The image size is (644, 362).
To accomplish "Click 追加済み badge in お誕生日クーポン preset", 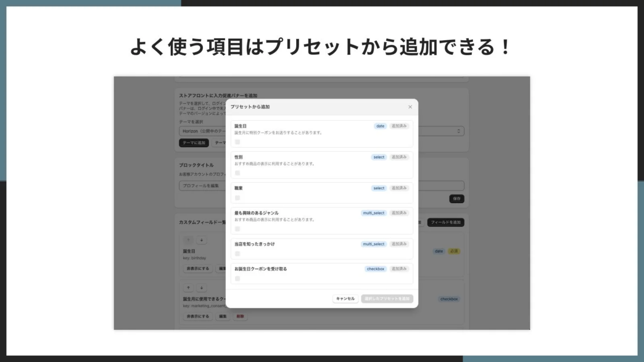I will click(x=399, y=269).
